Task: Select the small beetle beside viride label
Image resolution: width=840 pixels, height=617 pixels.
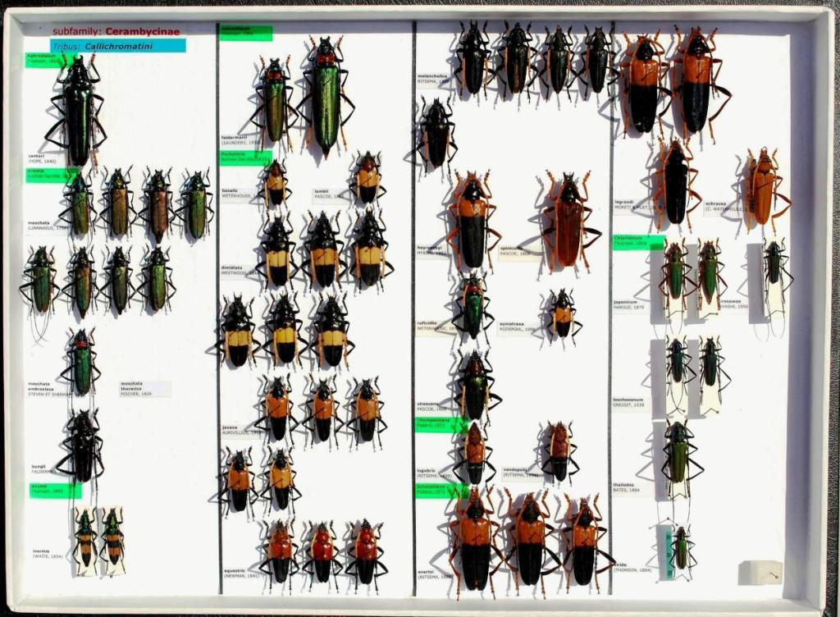Action: click(x=679, y=548)
